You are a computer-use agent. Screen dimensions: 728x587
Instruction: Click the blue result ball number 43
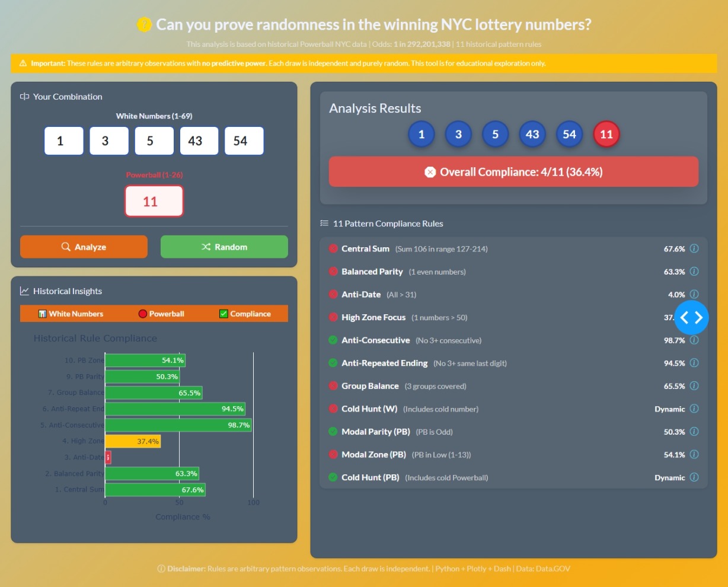[532, 135]
